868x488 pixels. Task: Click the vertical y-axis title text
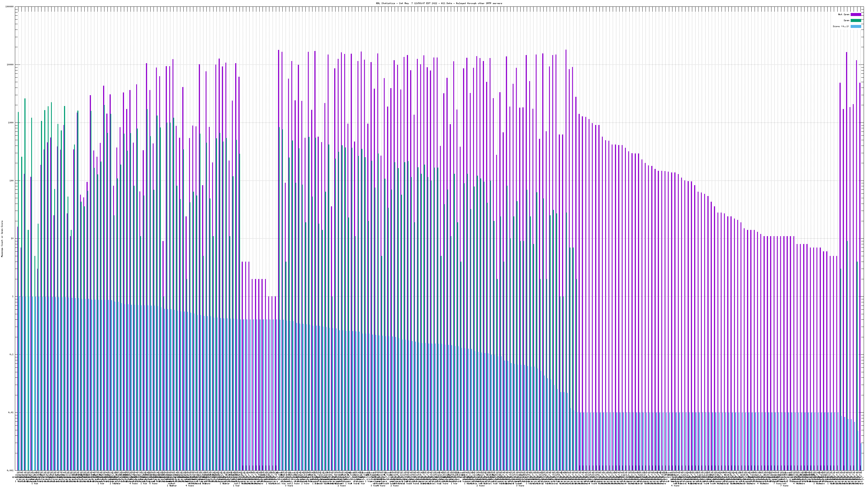[2, 239]
